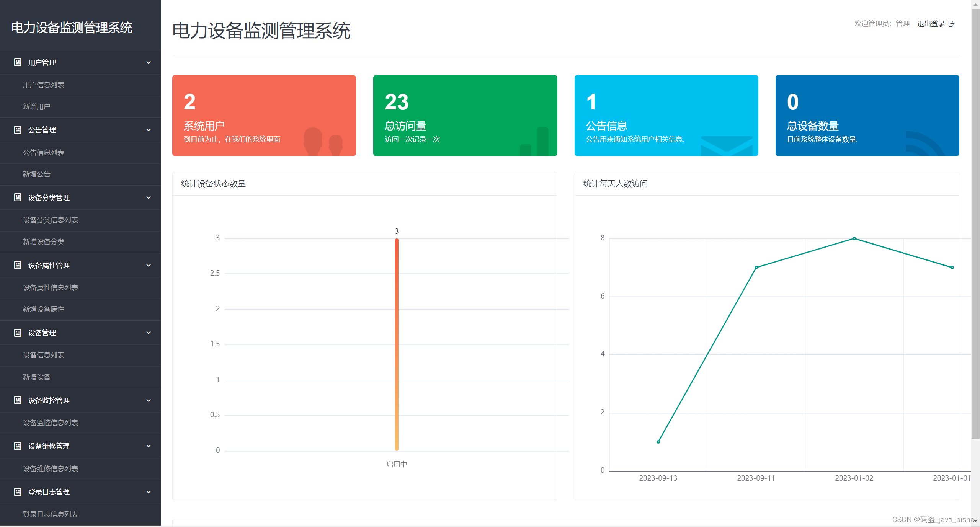Click the 登录日志管理 list icon
Screen dimensions: 980x527
tap(18, 492)
